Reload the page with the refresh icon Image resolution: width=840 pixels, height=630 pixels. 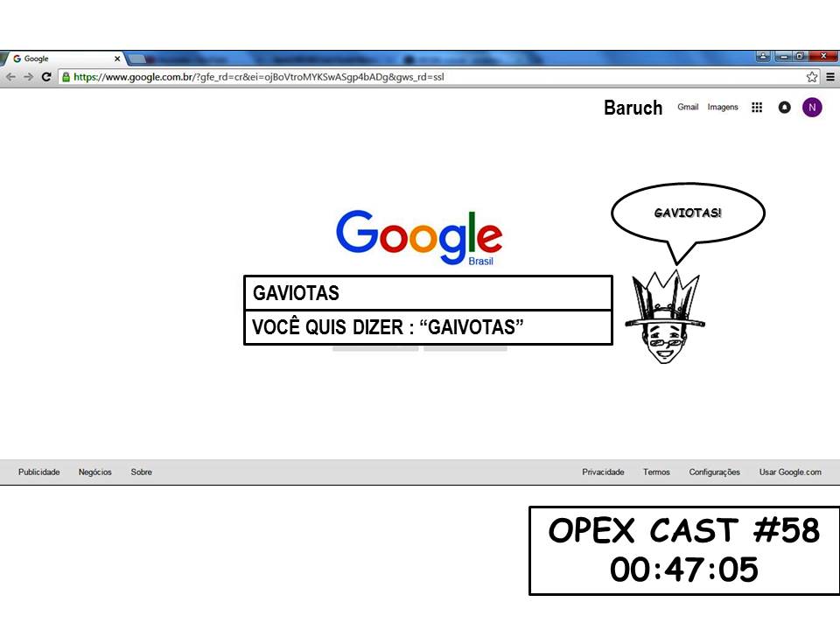pyautogui.click(x=46, y=77)
